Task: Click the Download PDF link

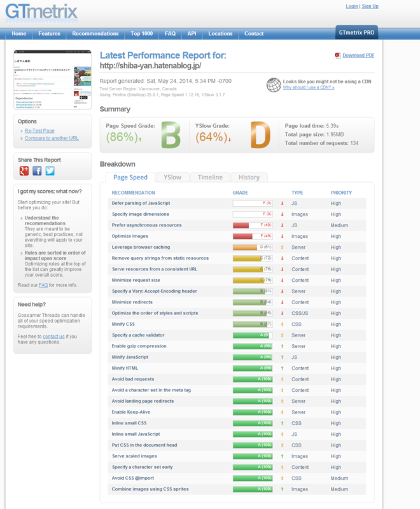Action: 358,55
